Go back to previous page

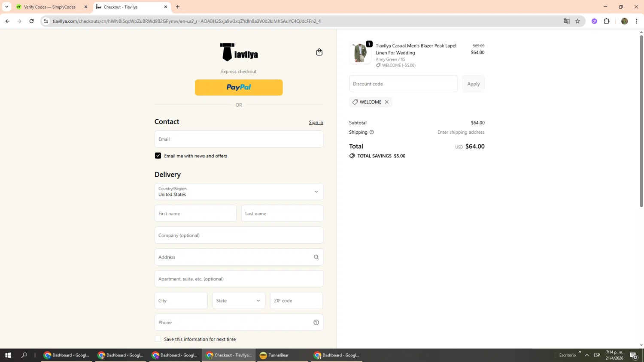coord(7,21)
